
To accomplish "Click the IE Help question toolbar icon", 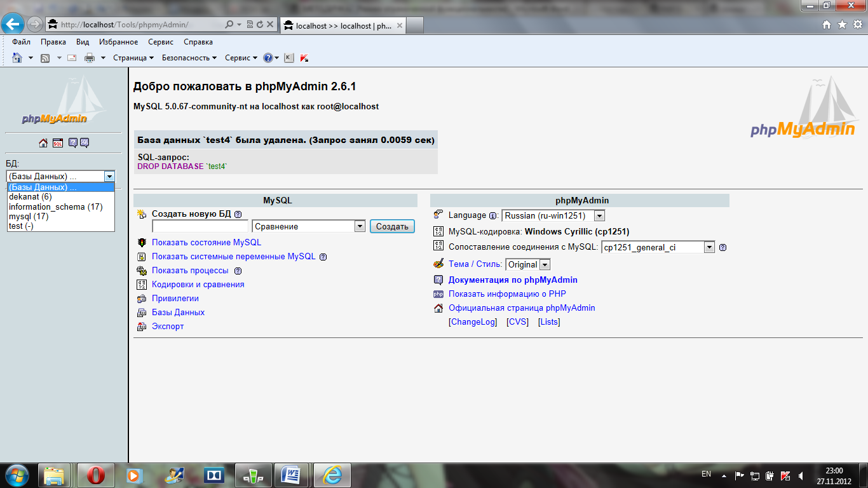I will pos(268,58).
